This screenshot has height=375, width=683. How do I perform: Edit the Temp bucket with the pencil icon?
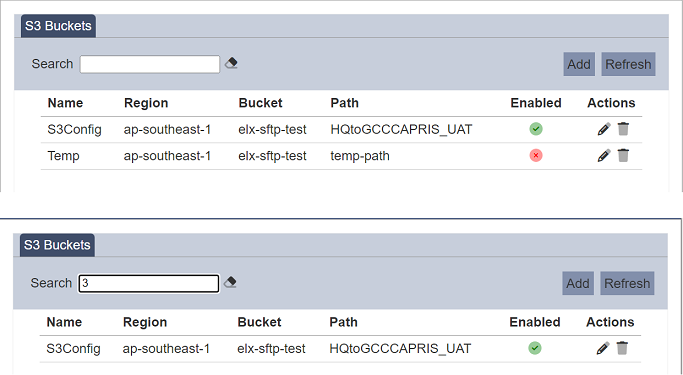[604, 155]
